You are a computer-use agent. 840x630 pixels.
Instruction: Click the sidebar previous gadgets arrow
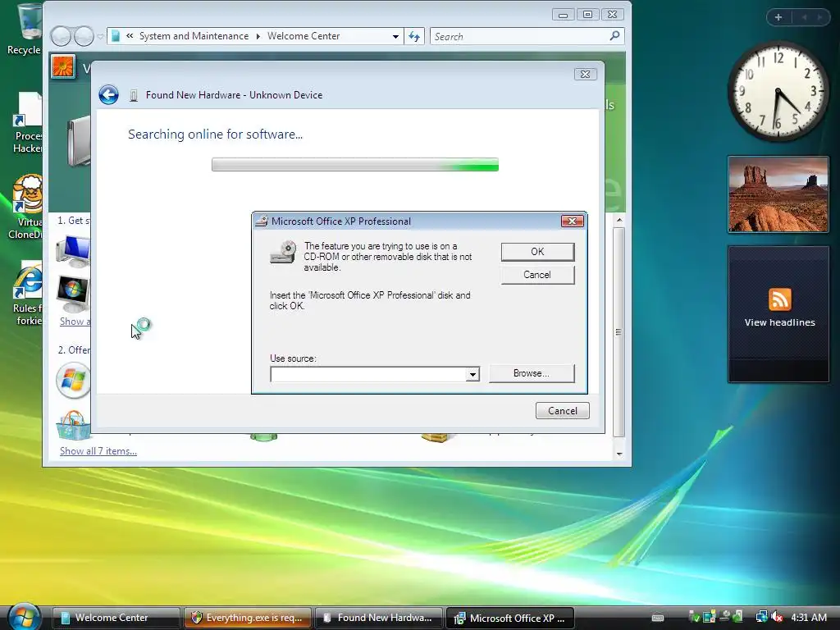tap(804, 17)
